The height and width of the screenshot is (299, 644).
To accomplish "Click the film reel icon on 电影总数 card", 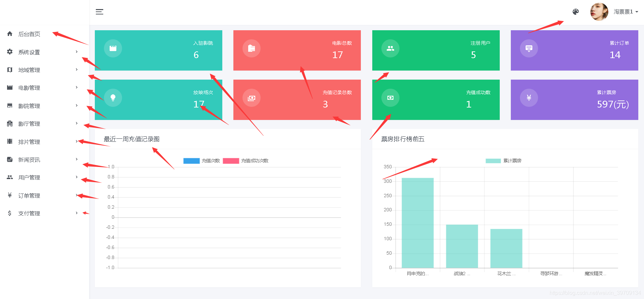I will tap(252, 48).
